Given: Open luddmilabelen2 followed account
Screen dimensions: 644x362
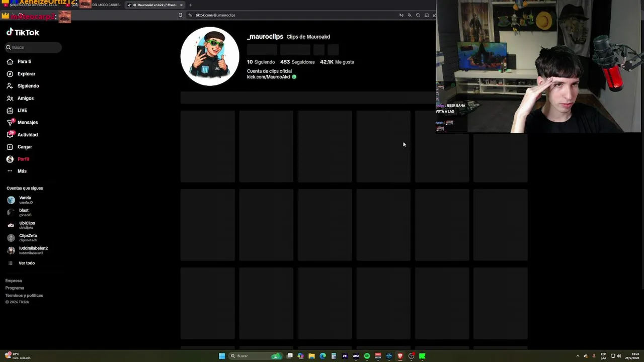Looking at the screenshot, I should coord(27,250).
